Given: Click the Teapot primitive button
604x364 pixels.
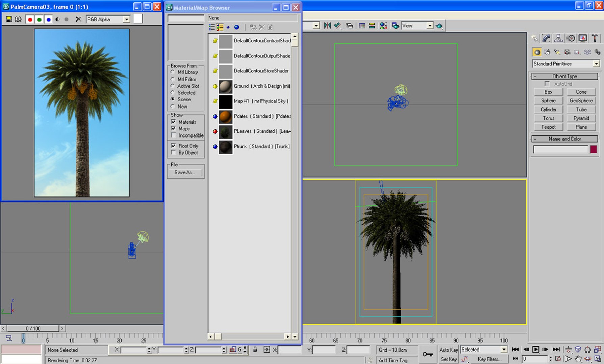Looking at the screenshot, I should click(549, 127).
